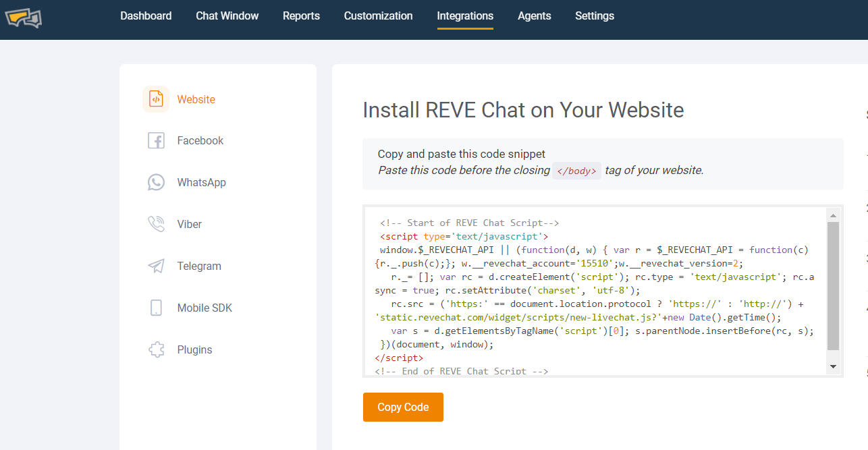The height and width of the screenshot is (450, 868).
Task: Click the code box scroll up arrow
Action: click(x=833, y=215)
